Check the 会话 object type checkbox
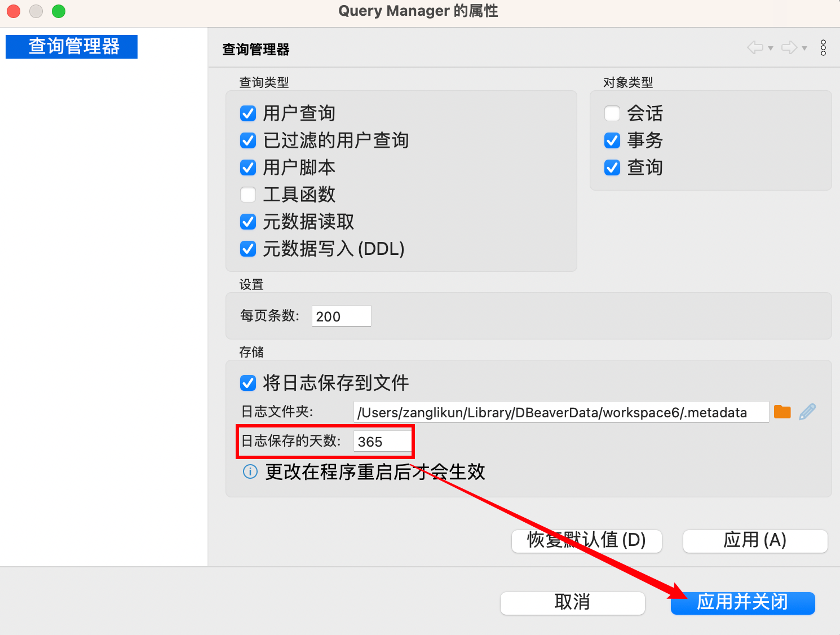The width and height of the screenshot is (840, 635). tap(612, 113)
